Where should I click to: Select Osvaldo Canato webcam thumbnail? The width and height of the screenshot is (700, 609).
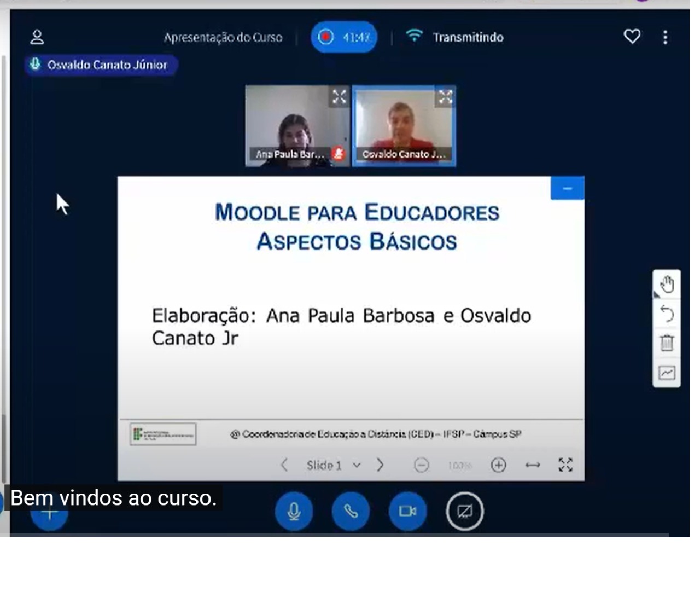[404, 125]
